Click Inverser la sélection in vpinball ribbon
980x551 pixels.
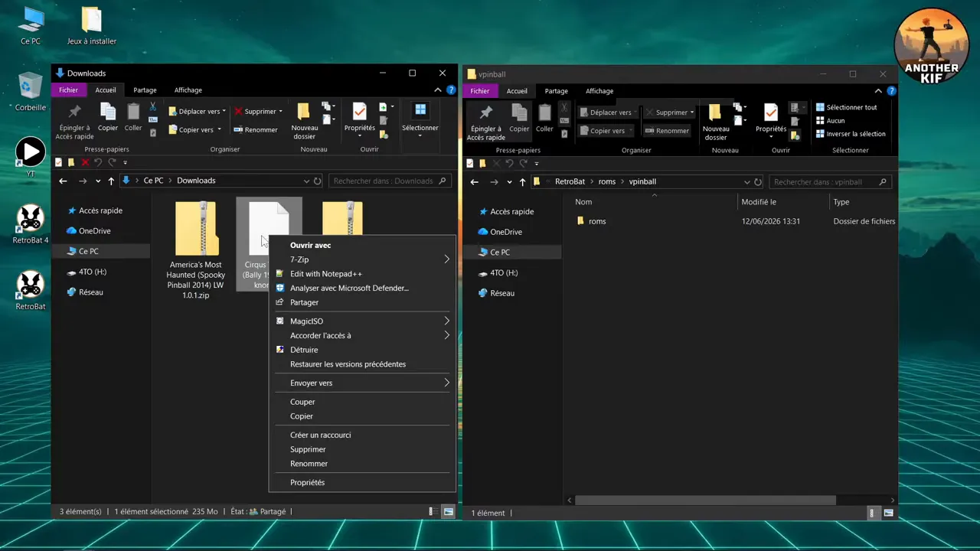[x=850, y=134]
